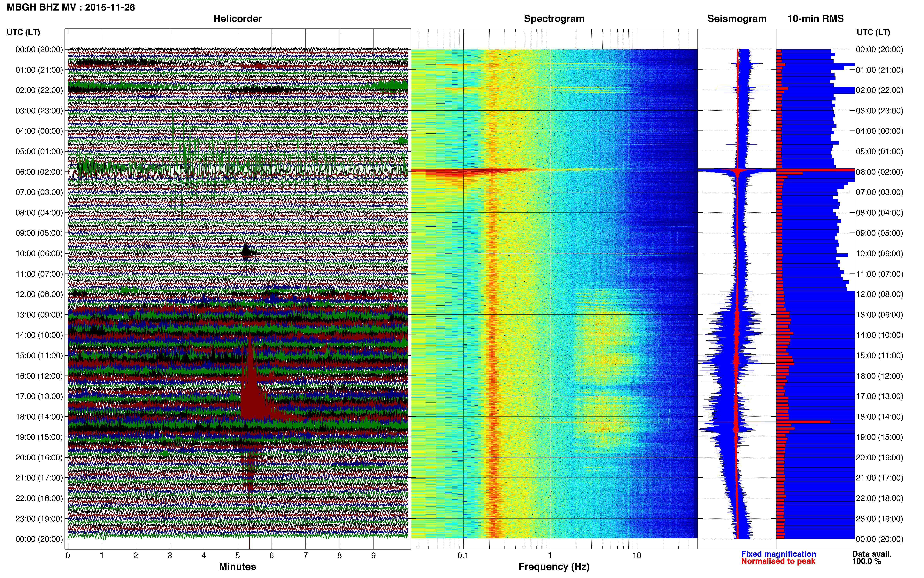Click '15:00 (11:00)' on the RMS time axis

[880, 355]
